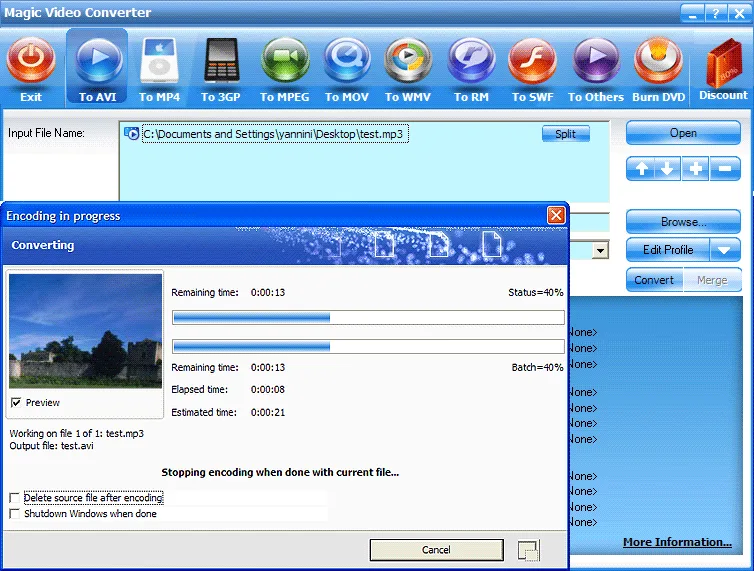
Task: Open the To SWF Flash icon
Action: [x=532, y=62]
